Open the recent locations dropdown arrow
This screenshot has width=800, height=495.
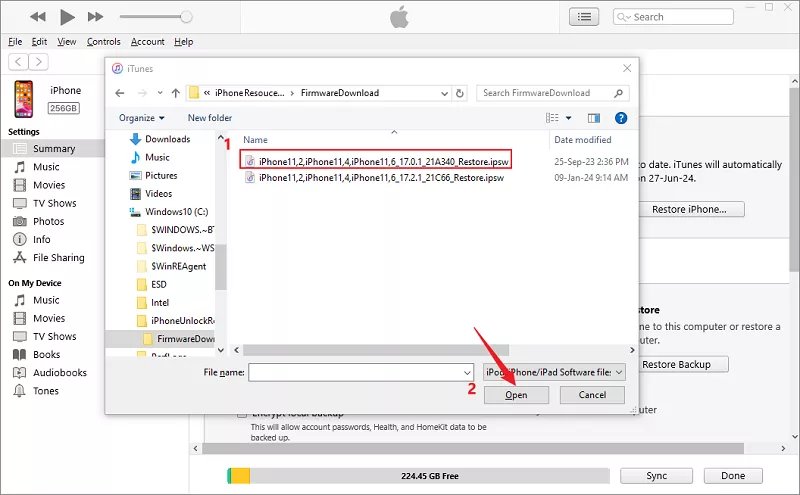point(160,93)
